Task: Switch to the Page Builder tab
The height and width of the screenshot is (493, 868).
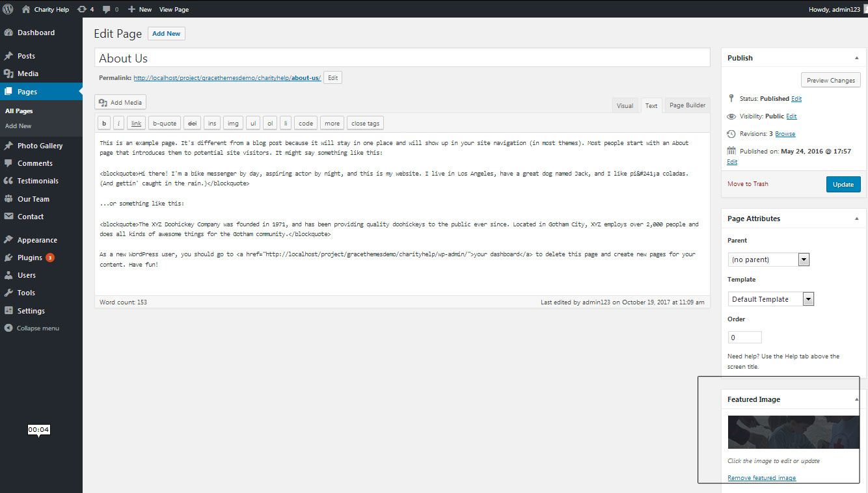Action: click(x=687, y=105)
